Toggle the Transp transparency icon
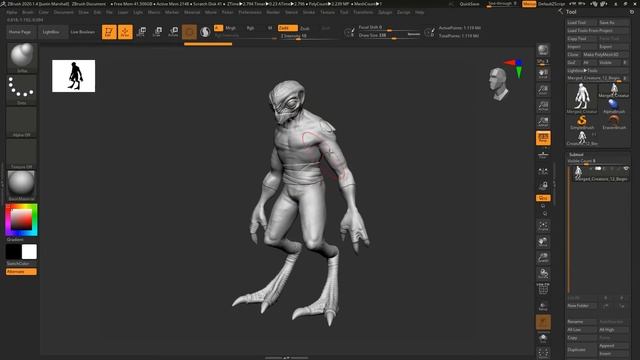640x360 pixels. coord(543,306)
